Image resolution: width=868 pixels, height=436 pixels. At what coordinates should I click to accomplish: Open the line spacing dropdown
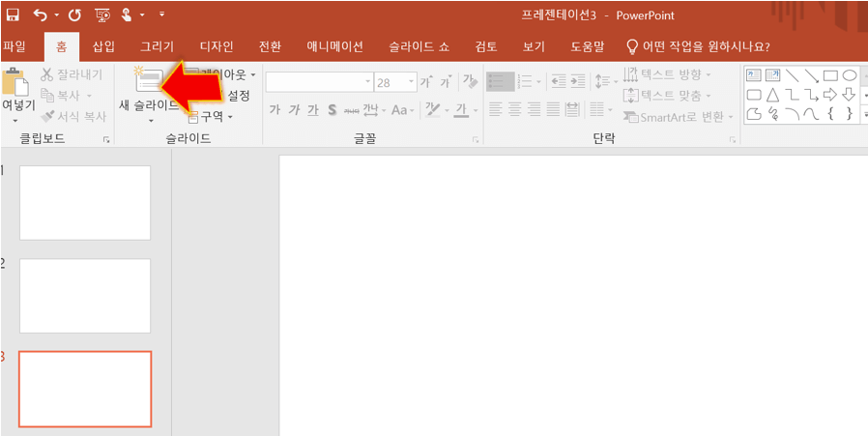point(606,82)
